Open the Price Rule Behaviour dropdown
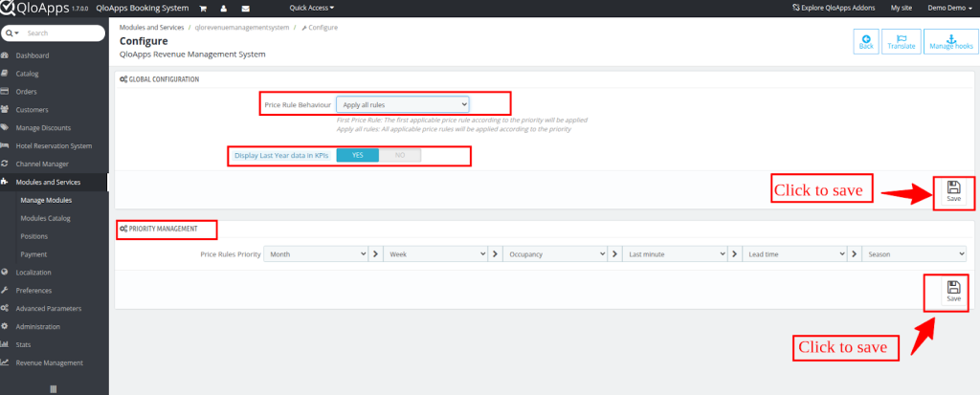 pyautogui.click(x=402, y=103)
